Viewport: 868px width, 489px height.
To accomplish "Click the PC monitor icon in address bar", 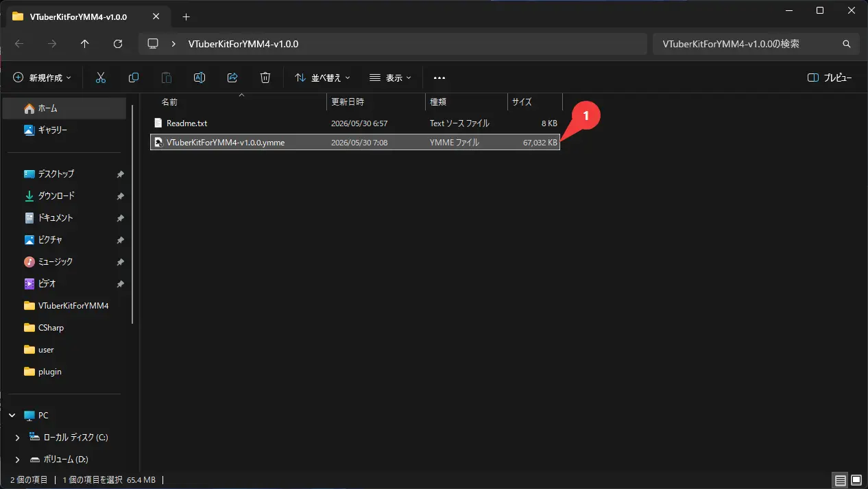I will click(153, 43).
